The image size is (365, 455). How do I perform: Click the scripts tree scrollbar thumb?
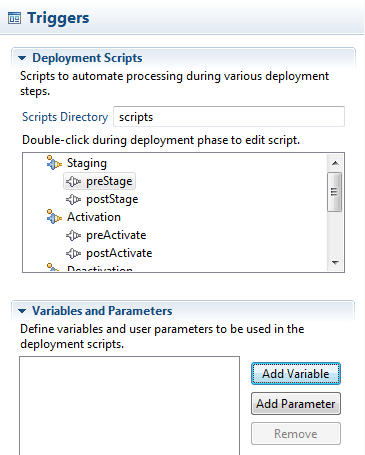point(334,192)
